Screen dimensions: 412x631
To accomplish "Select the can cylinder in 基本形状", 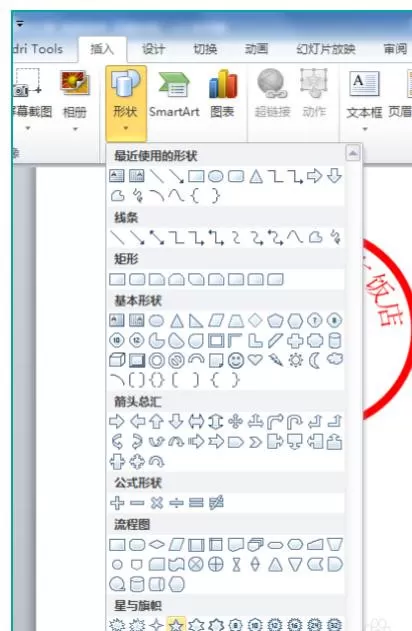I will (x=335, y=340).
